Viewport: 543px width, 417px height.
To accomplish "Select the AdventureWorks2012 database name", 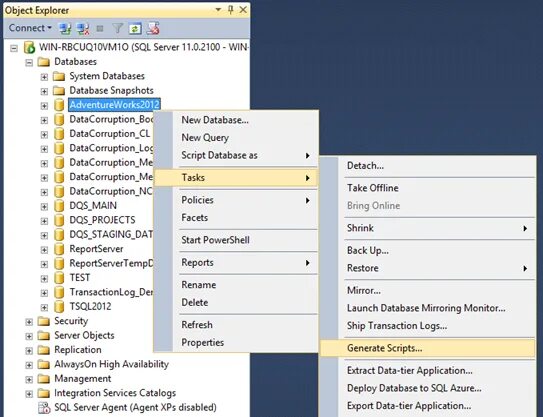I will 114,105.
